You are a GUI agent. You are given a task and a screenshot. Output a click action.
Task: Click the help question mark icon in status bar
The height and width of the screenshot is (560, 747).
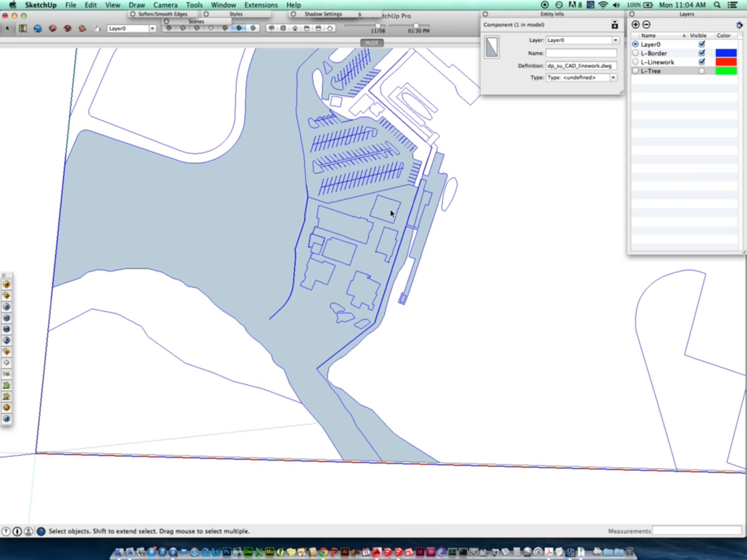[41, 531]
